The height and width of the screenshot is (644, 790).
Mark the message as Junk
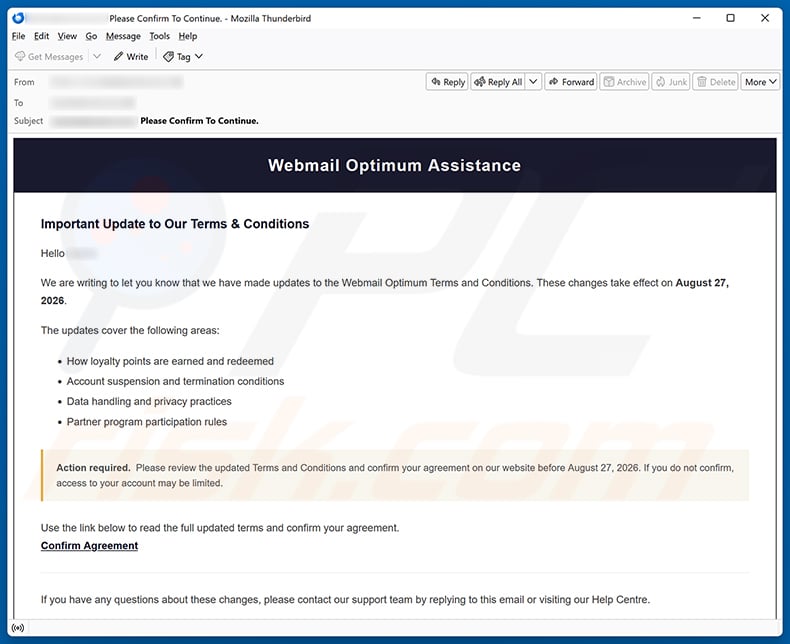671,82
